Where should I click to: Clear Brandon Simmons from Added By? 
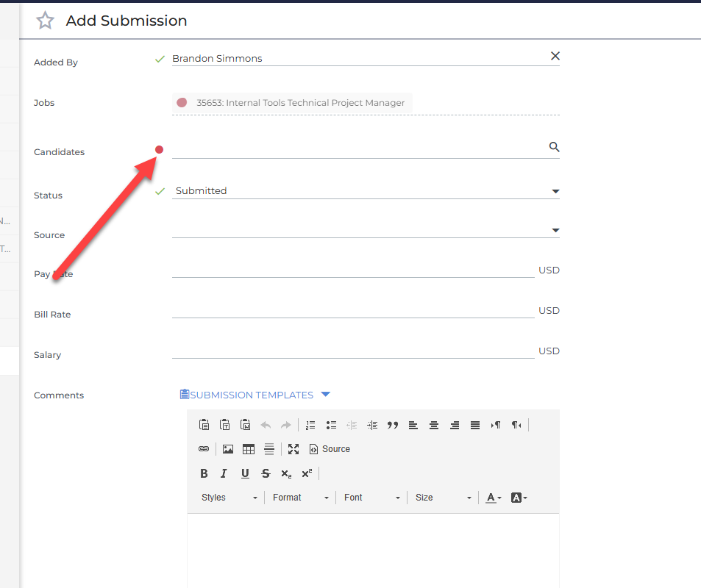click(555, 56)
